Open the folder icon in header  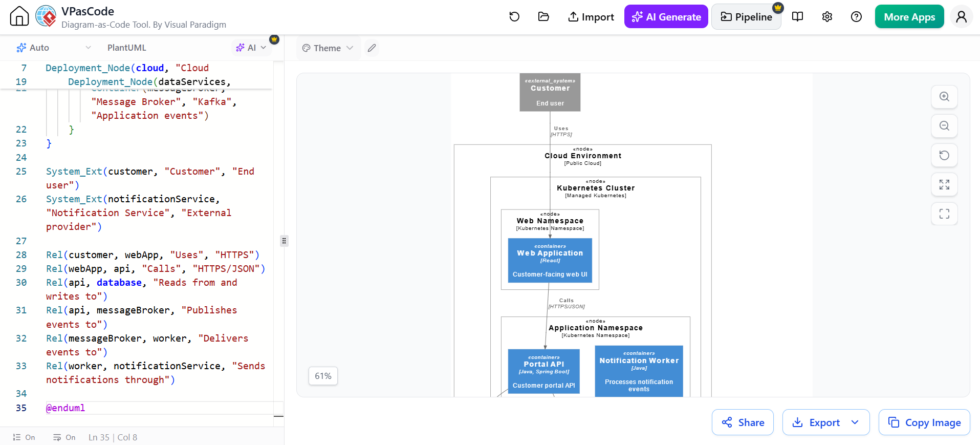(543, 17)
